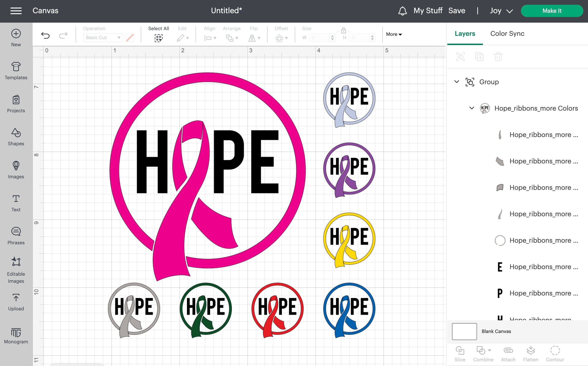Viewport: 588px width, 366px height.
Task: Collapse the Hope_ribbons_more Colors group
Action: pos(472,108)
